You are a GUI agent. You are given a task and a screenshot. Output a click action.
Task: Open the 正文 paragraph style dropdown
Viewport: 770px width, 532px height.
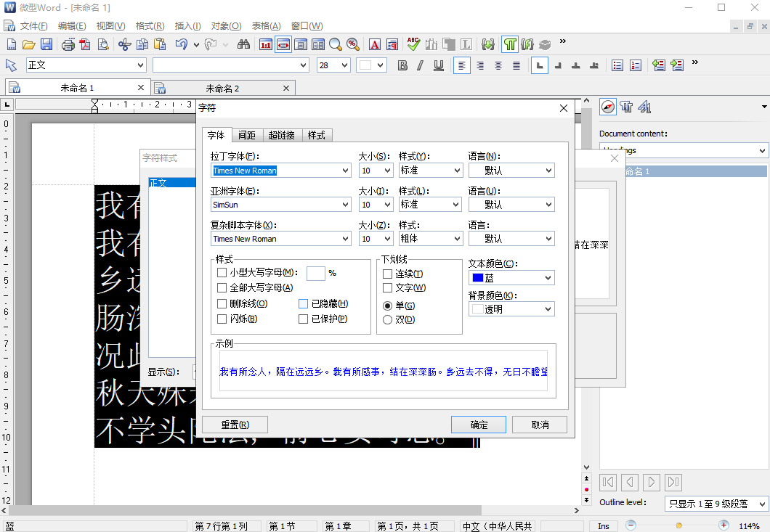(x=140, y=65)
